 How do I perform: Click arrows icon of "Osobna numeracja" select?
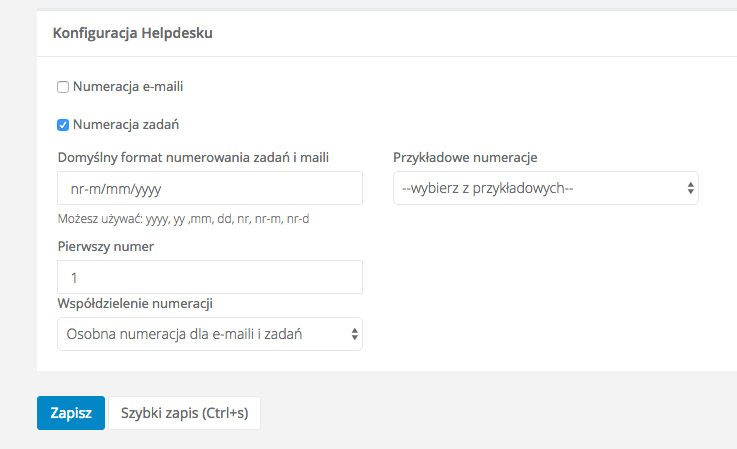pyautogui.click(x=354, y=334)
